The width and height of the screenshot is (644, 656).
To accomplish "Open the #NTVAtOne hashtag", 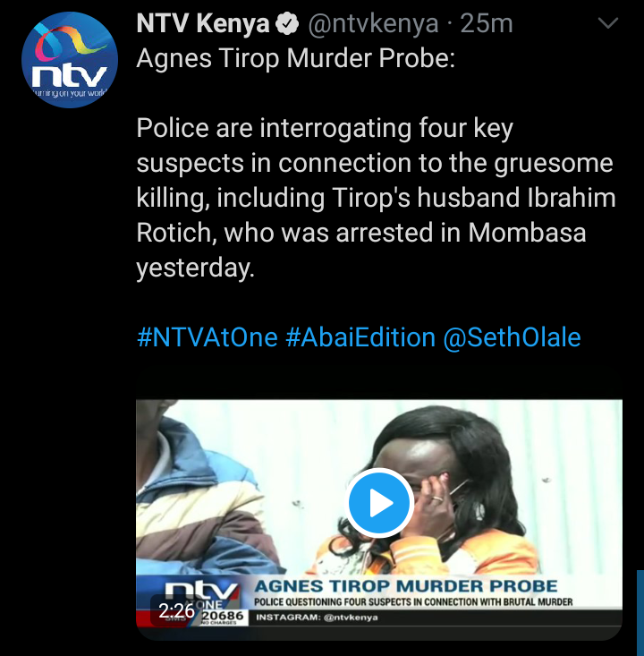I will [208, 337].
